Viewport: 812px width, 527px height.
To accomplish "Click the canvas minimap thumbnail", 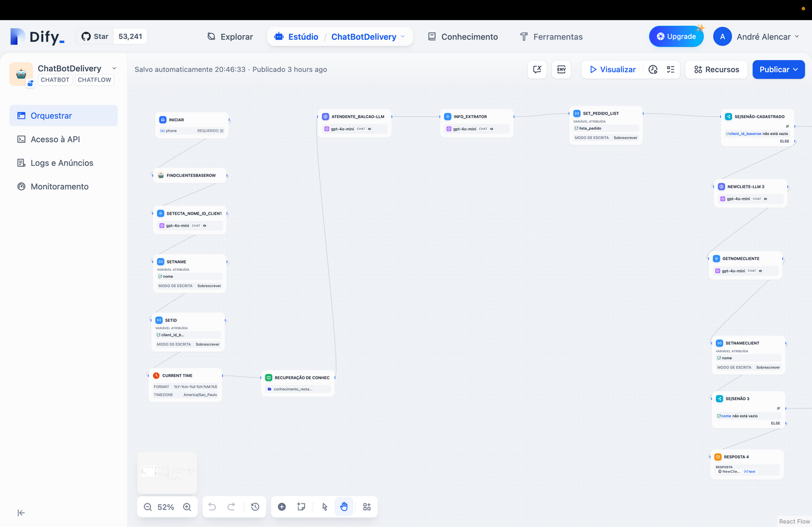I will pos(167,472).
